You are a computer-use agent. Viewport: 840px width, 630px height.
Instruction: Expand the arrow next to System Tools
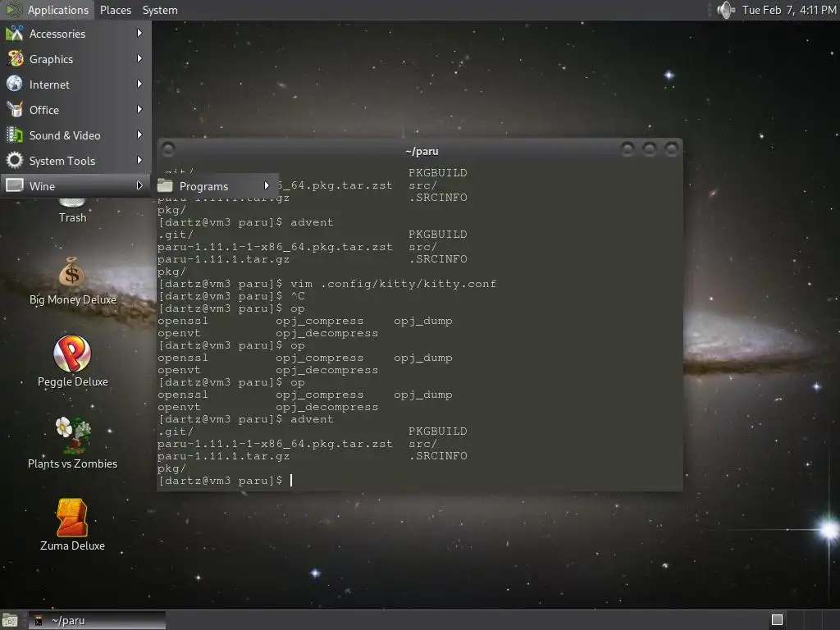click(x=139, y=160)
